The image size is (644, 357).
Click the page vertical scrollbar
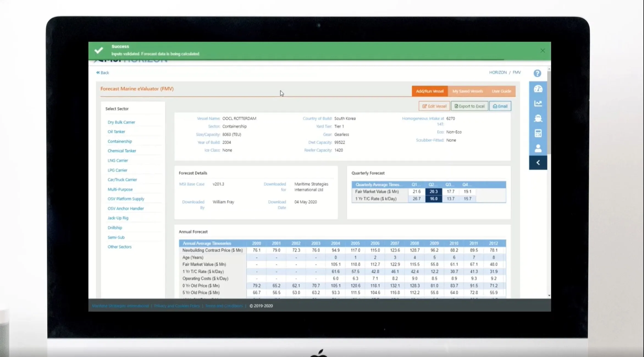(549, 113)
